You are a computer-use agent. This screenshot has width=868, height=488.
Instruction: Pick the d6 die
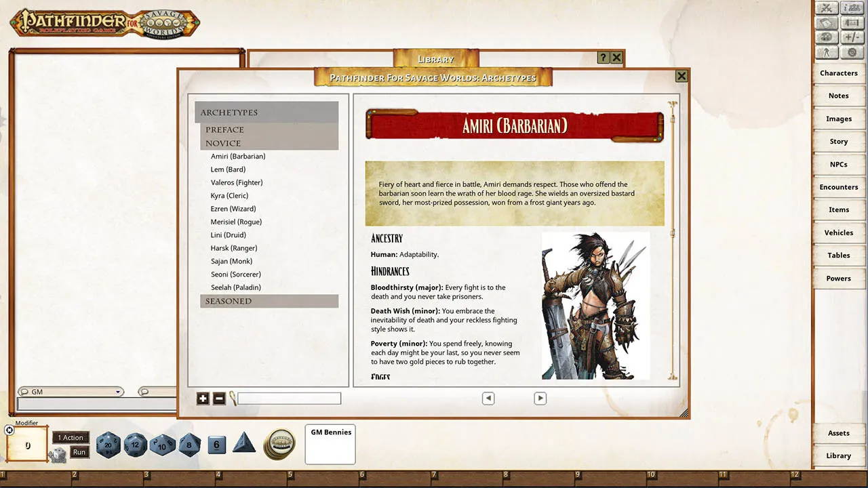click(216, 445)
